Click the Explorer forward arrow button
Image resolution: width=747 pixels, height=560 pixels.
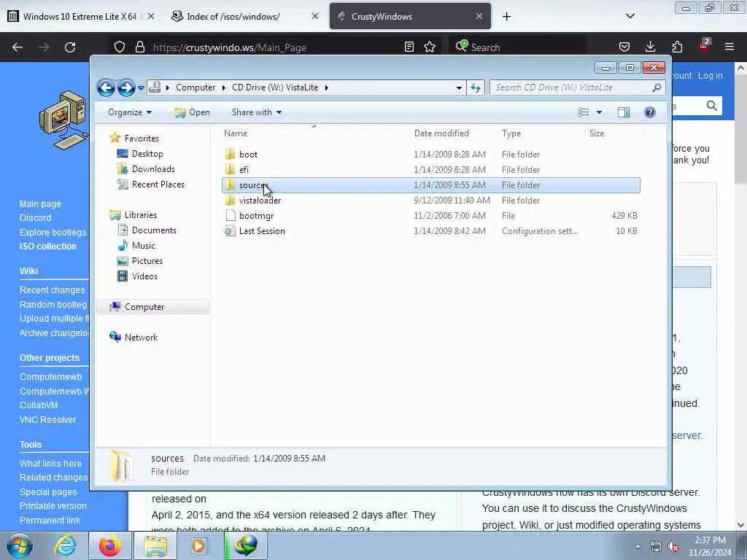(126, 87)
